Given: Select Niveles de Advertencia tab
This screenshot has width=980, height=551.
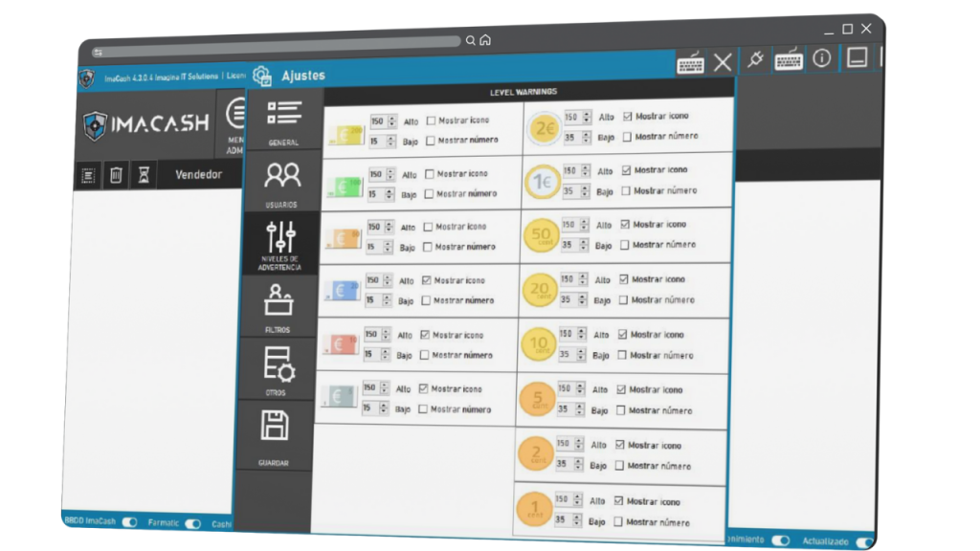Looking at the screenshot, I should (x=279, y=243).
